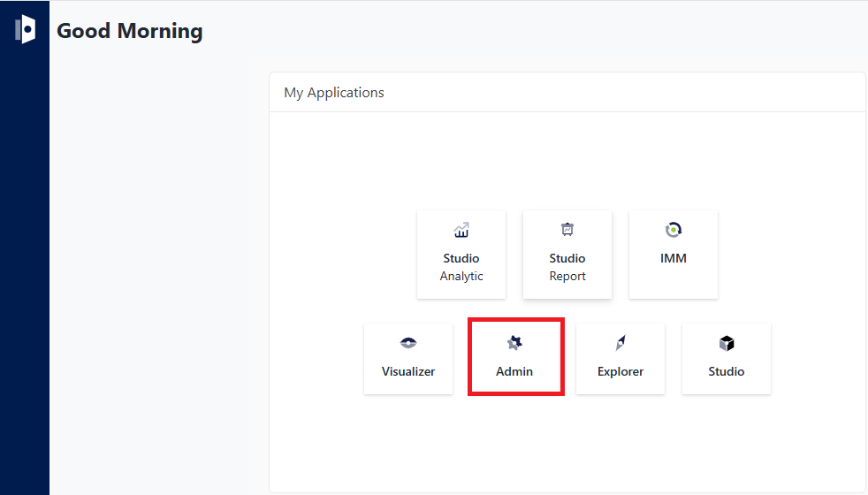The height and width of the screenshot is (495, 868).
Task: Click the IMM circular green icon
Action: 674,230
